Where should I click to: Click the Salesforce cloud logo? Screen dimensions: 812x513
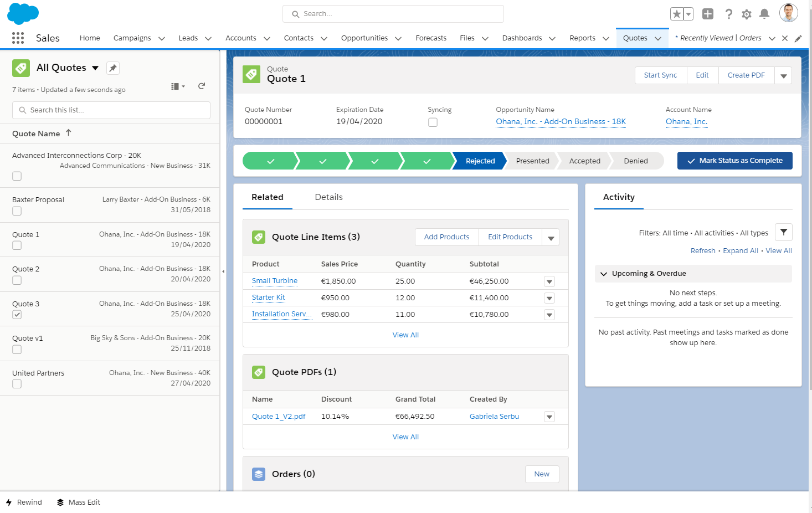click(23, 14)
